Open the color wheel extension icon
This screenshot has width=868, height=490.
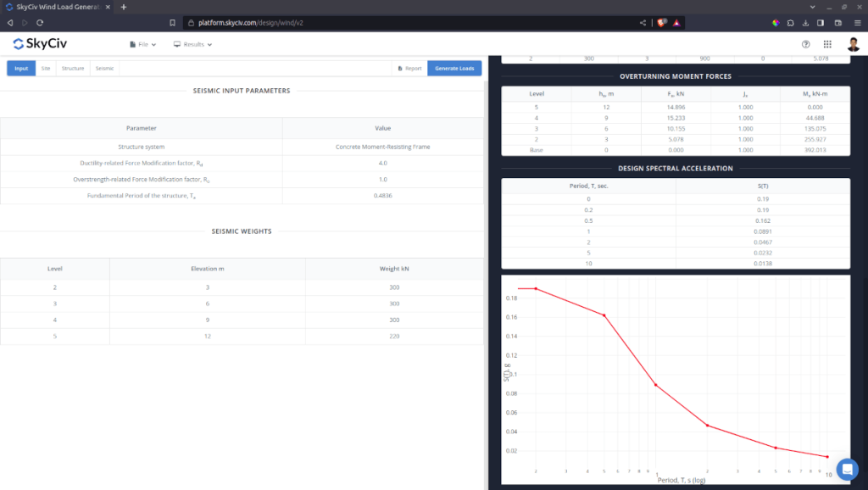[776, 23]
